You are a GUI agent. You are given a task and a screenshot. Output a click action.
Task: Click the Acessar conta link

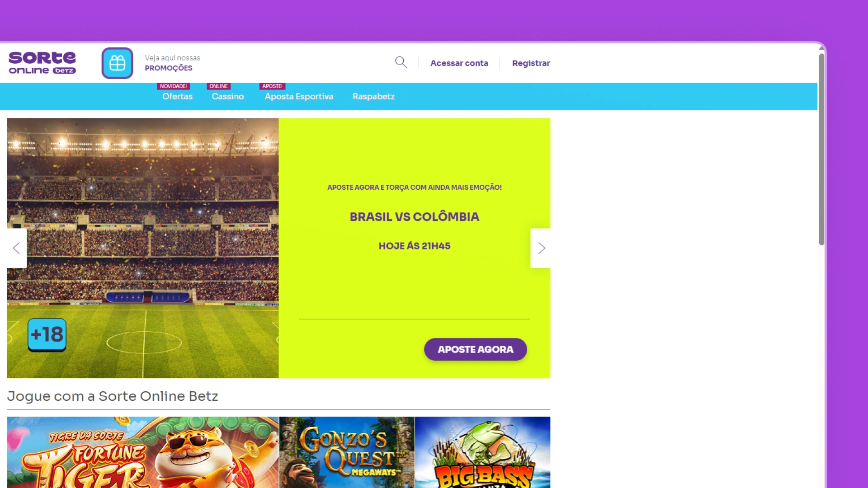click(459, 63)
